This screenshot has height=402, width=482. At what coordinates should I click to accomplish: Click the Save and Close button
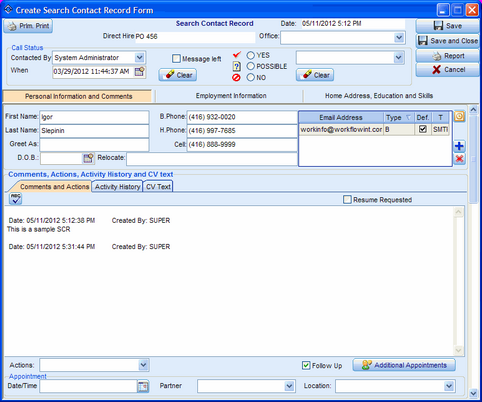(x=447, y=41)
